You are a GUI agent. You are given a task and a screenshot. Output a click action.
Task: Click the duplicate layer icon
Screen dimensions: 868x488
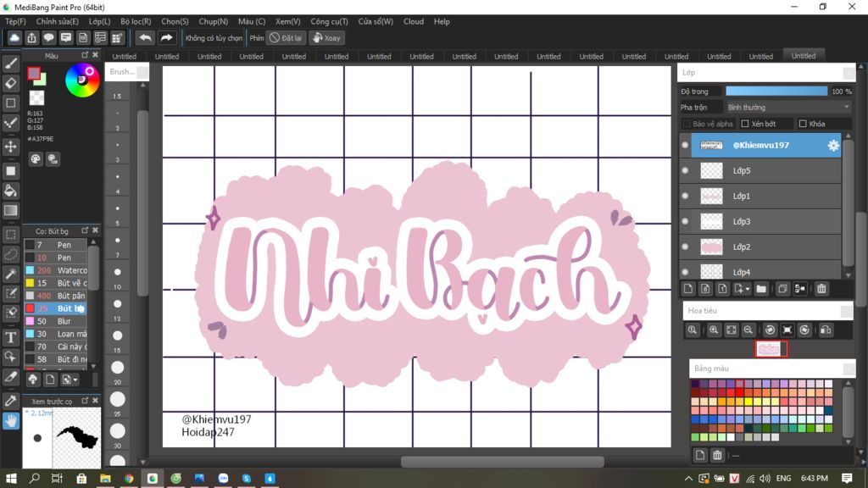click(782, 288)
